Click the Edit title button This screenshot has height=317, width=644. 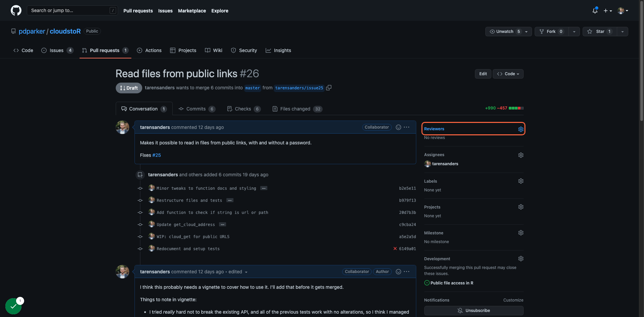point(483,74)
